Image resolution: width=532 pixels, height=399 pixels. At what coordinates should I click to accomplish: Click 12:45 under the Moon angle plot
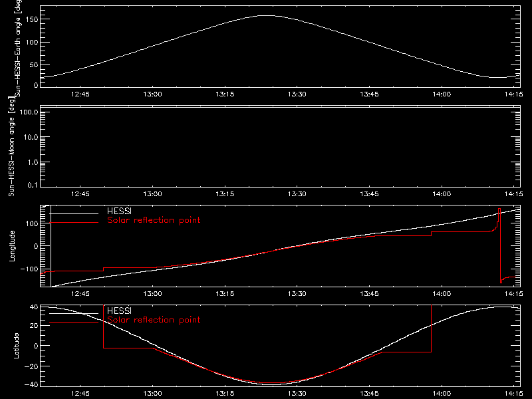point(80,194)
